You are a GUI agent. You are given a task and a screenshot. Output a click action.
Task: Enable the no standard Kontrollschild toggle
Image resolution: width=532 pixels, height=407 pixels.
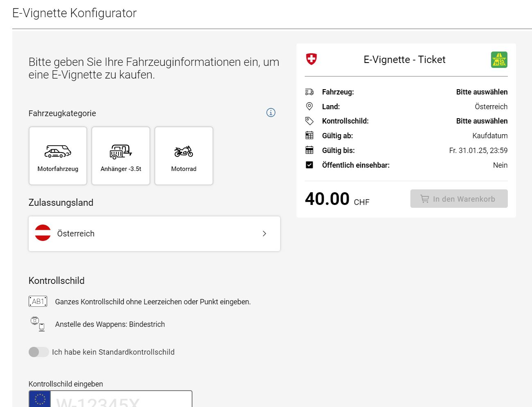click(x=39, y=352)
